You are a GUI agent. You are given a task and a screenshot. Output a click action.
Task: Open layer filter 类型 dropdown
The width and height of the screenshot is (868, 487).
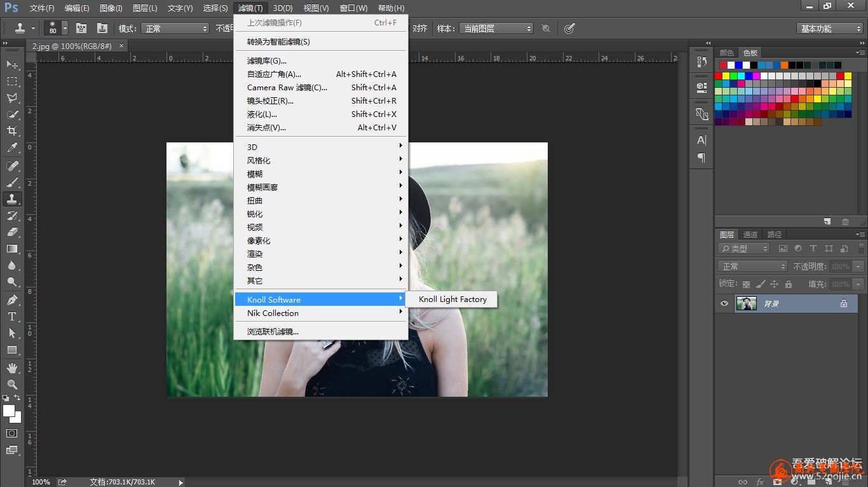click(x=744, y=249)
